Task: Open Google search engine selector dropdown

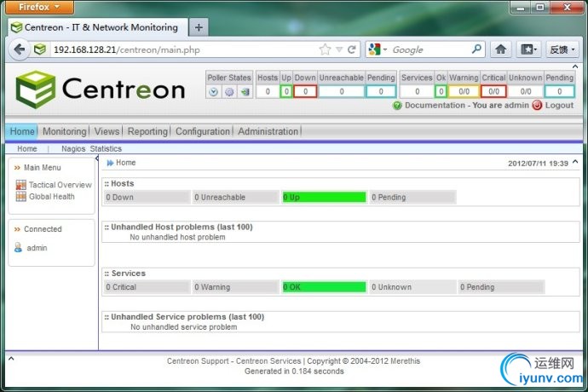Action: click(378, 49)
